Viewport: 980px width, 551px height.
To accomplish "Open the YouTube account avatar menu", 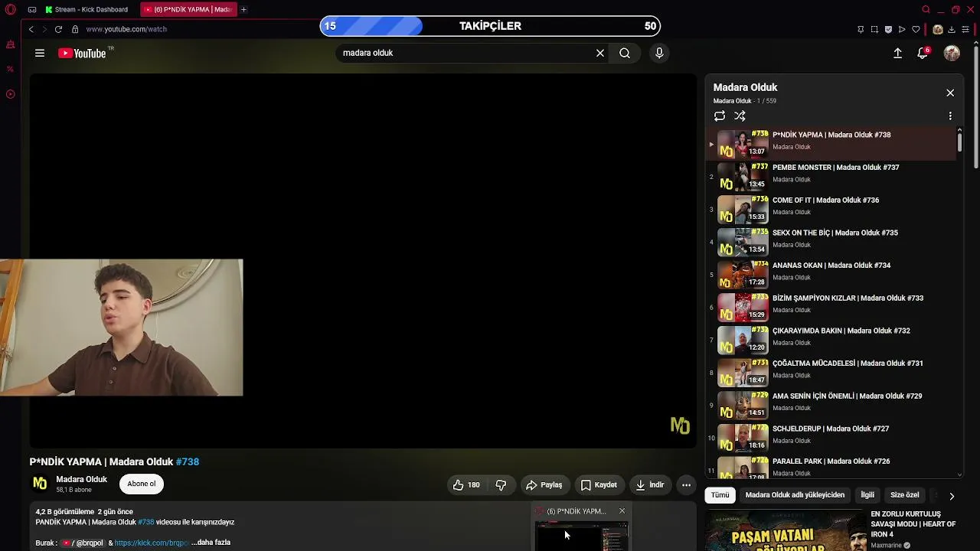I will (952, 53).
